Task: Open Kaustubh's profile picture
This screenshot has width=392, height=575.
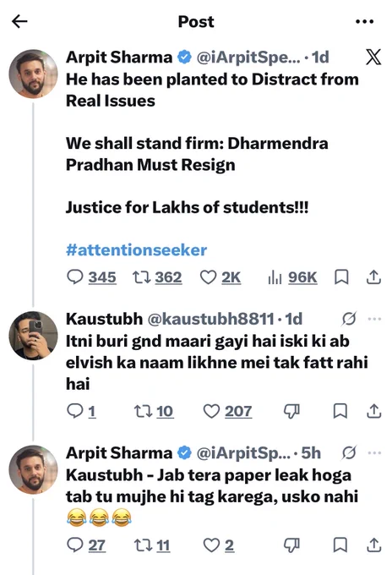Action: (33, 336)
